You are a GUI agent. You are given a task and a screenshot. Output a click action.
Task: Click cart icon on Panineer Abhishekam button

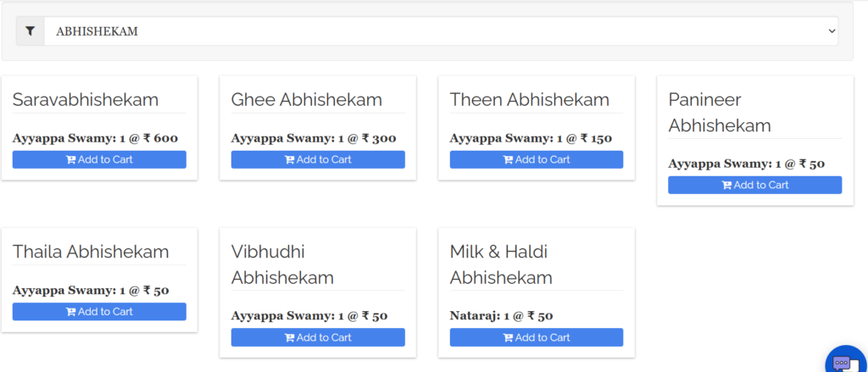click(x=726, y=186)
